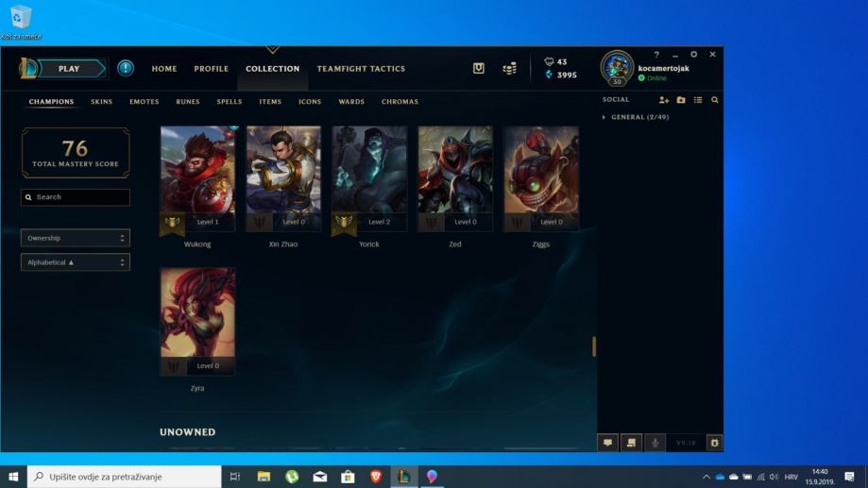Image resolution: width=868 pixels, height=488 pixels.
Task: Open the Windows Start menu
Action: [13, 477]
